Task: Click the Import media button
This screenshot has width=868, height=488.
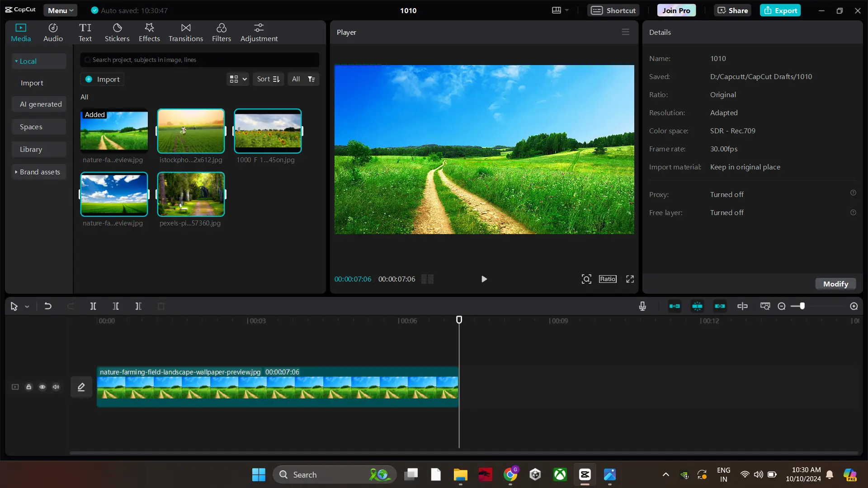Action: click(103, 79)
